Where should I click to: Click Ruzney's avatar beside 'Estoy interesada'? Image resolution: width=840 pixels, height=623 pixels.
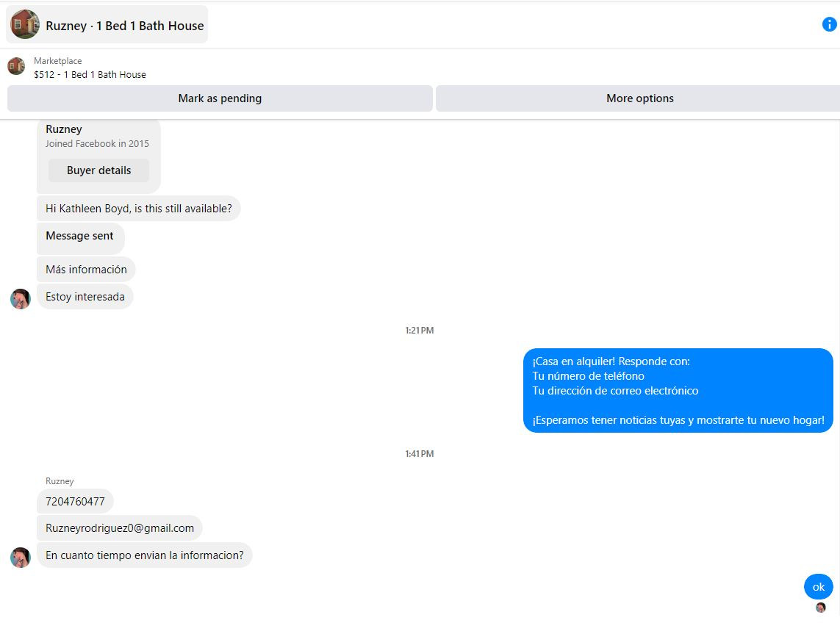pos(21,298)
